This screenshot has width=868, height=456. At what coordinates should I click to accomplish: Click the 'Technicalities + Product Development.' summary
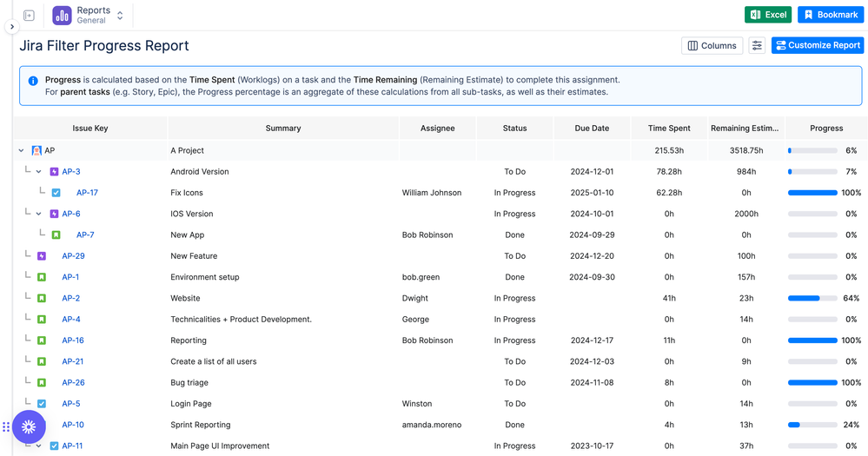click(242, 320)
